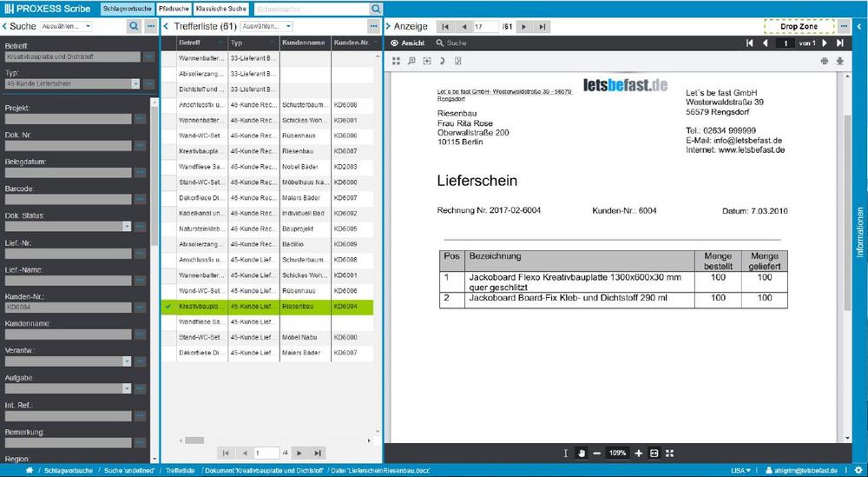Print the displayed Lieferschein document
Viewport: 868px width, 477px height.
824,61
